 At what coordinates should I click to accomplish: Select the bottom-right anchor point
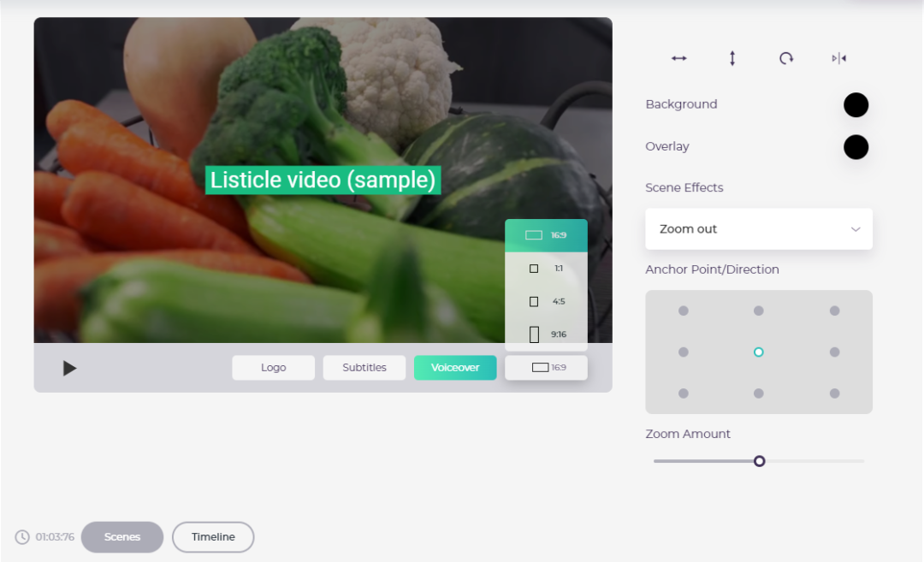click(834, 393)
